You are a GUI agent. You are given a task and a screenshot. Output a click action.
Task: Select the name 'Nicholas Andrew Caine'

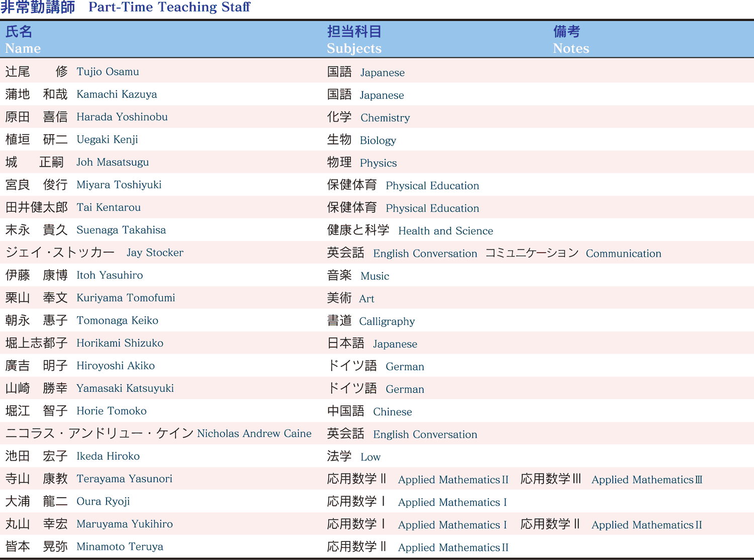click(x=254, y=433)
